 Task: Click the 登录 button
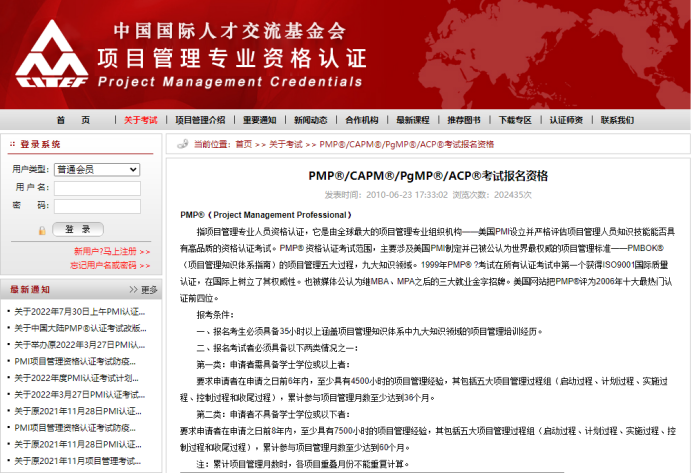click(x=78, y=229)
